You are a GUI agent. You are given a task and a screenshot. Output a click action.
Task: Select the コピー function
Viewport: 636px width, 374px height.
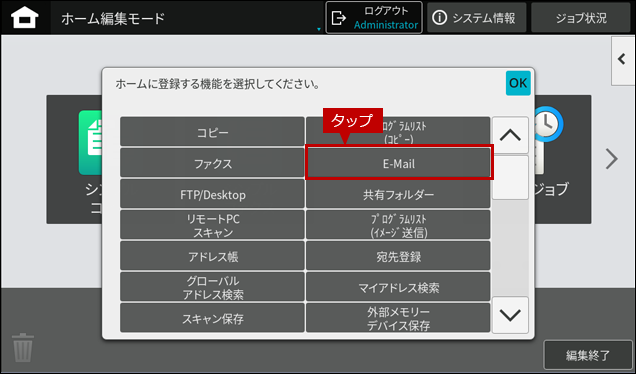212,132
